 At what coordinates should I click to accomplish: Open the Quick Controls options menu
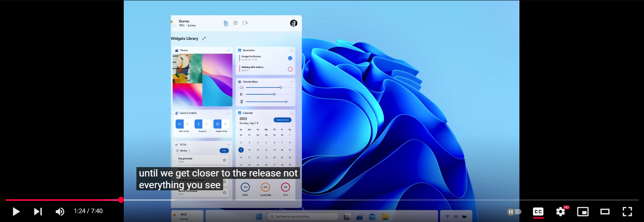point(229,113)
